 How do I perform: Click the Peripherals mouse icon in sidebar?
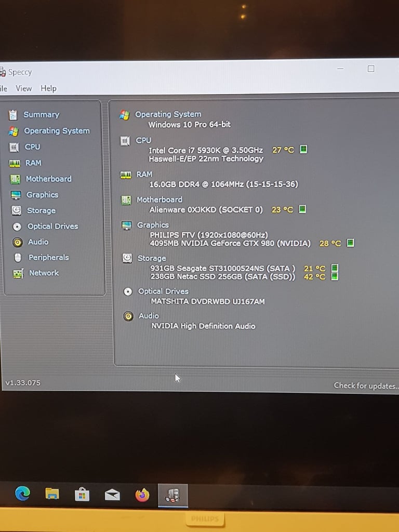(18, 258)
